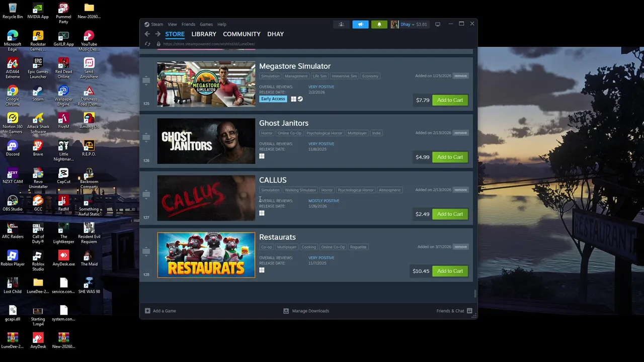The width and height of the screenshot is (644, 362).
Task: Select the Steam desktop shortcut
Action: pos(38,94)
